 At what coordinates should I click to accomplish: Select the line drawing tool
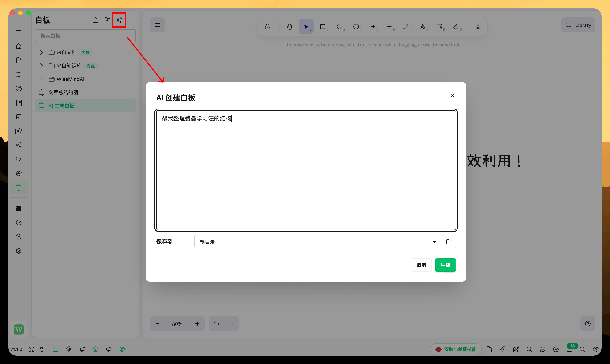(389, 27)
